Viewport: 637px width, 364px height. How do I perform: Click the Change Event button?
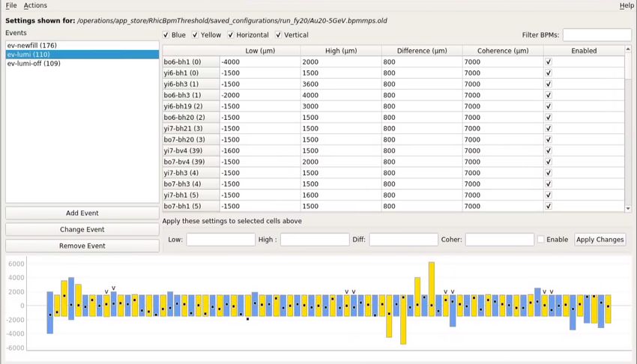point(82,229)
